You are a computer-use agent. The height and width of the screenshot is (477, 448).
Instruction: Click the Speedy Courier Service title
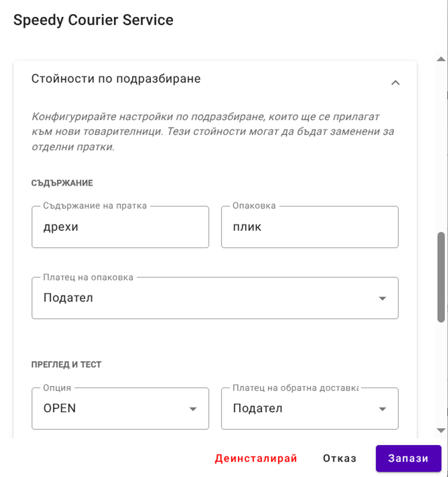click(93, 20)
